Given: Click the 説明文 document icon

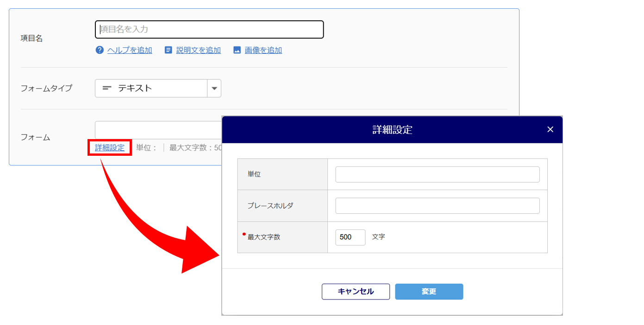Looking at the screenshot, I should coord(169,50).
